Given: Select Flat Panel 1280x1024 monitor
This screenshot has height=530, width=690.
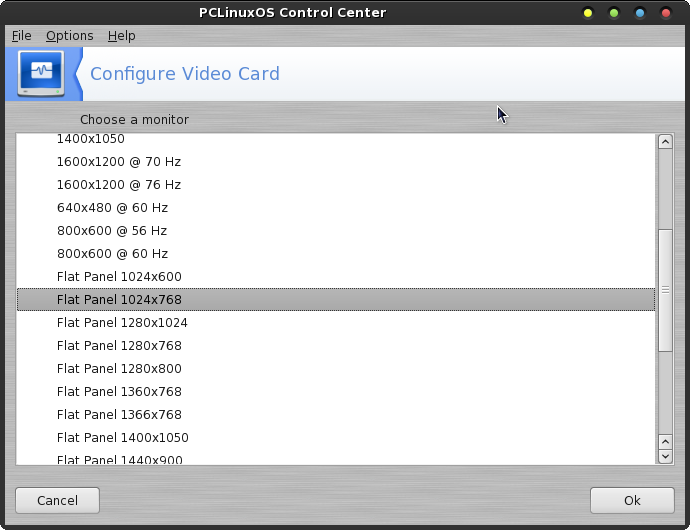Looking at the screenshot, I should click(336, 323).
